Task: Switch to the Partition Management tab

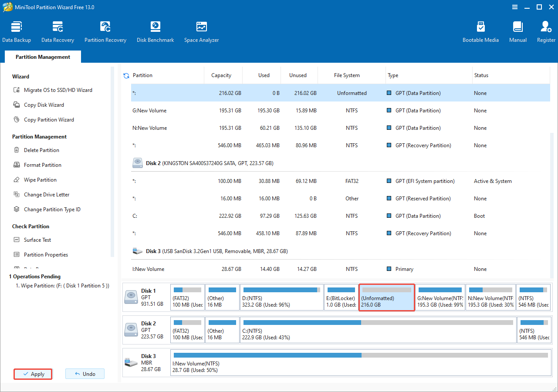Action: coord(42,57)
